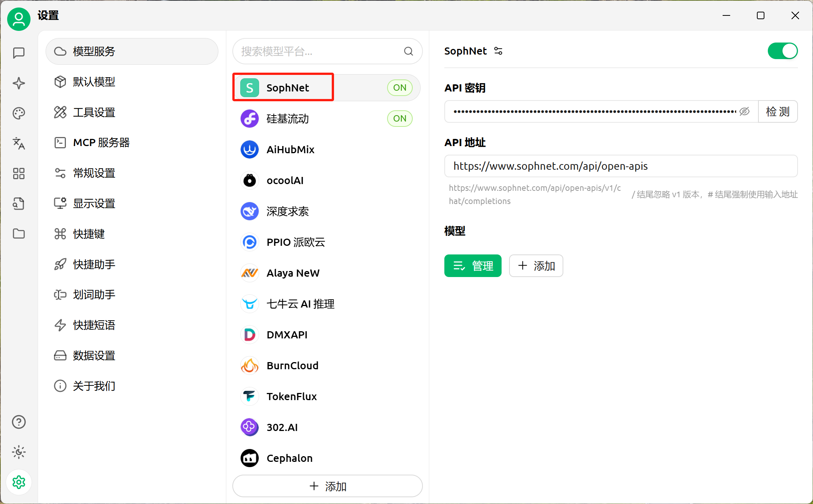The height and width of the screenshot is (504, 813).
Task: Select the ocoolAI provider
Action: coord(326,180)
